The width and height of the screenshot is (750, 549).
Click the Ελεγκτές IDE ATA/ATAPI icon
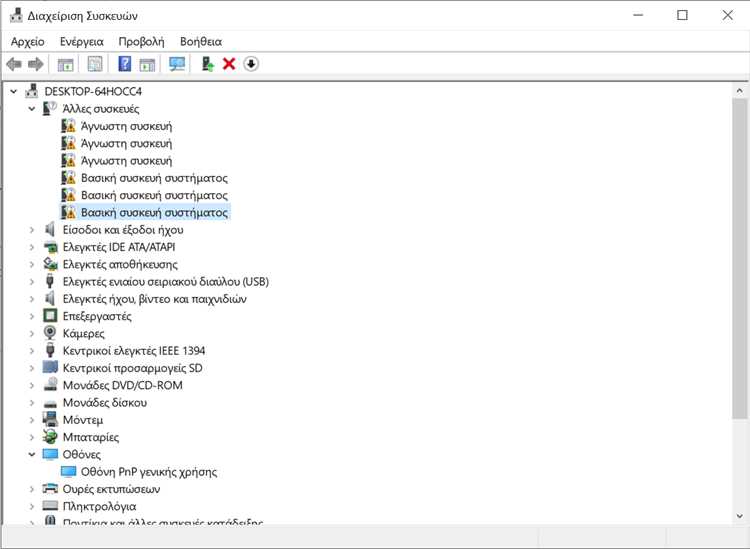tap(50, 247)
